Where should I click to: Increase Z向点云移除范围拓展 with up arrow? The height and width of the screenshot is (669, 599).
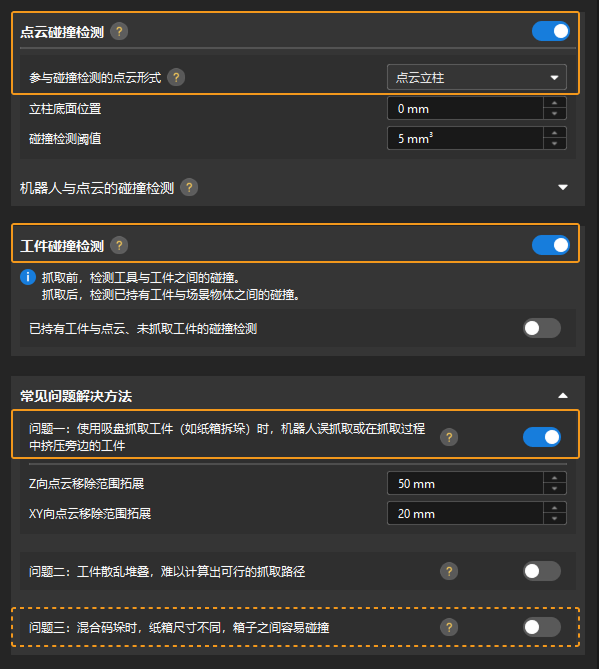click(555, 478)
